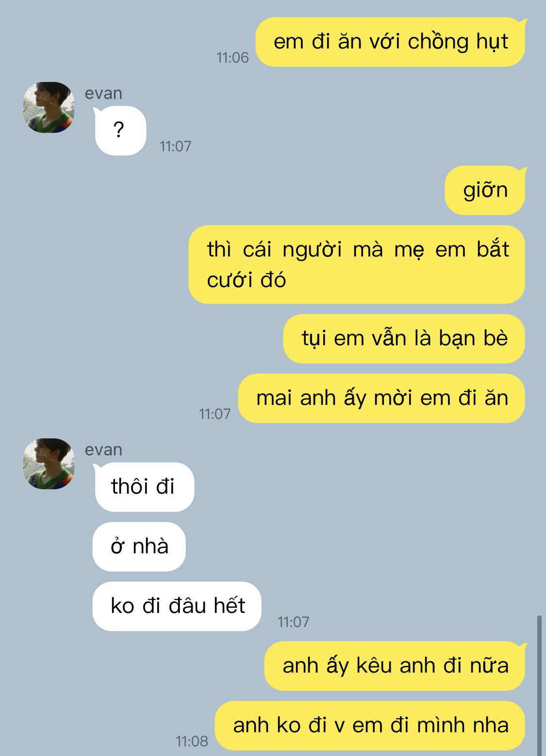Tap the 'ko đi đâu hết' message
The width and height of the screenshot is (546, 756).
pyautogui.click(x=177, y=606)
